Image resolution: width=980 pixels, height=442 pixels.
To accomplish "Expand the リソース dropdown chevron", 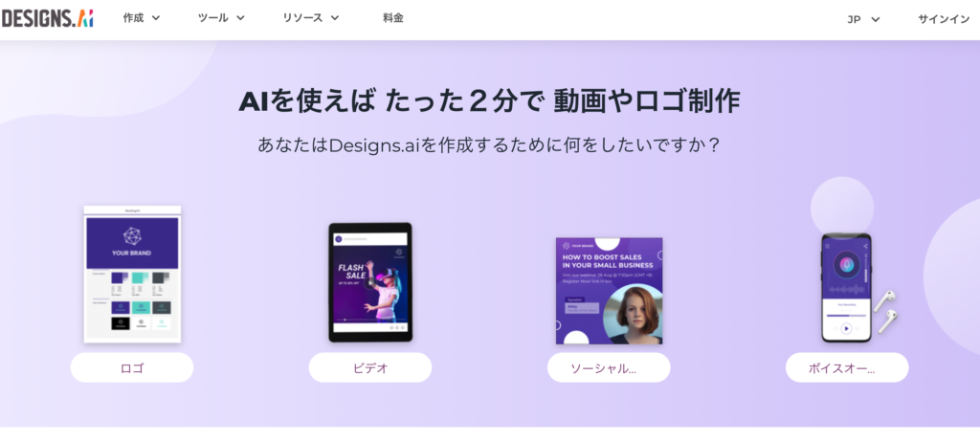I will click(x=334, y=18).
